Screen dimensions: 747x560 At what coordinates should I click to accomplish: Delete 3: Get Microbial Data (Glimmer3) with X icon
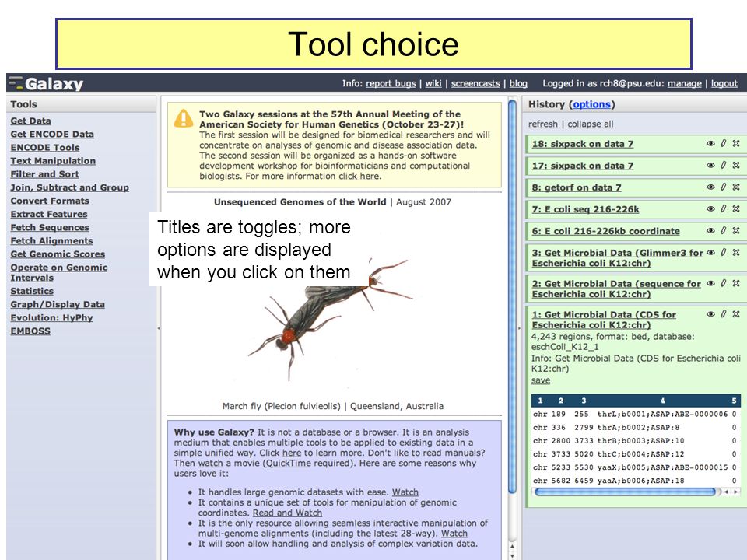click(736, 252)
